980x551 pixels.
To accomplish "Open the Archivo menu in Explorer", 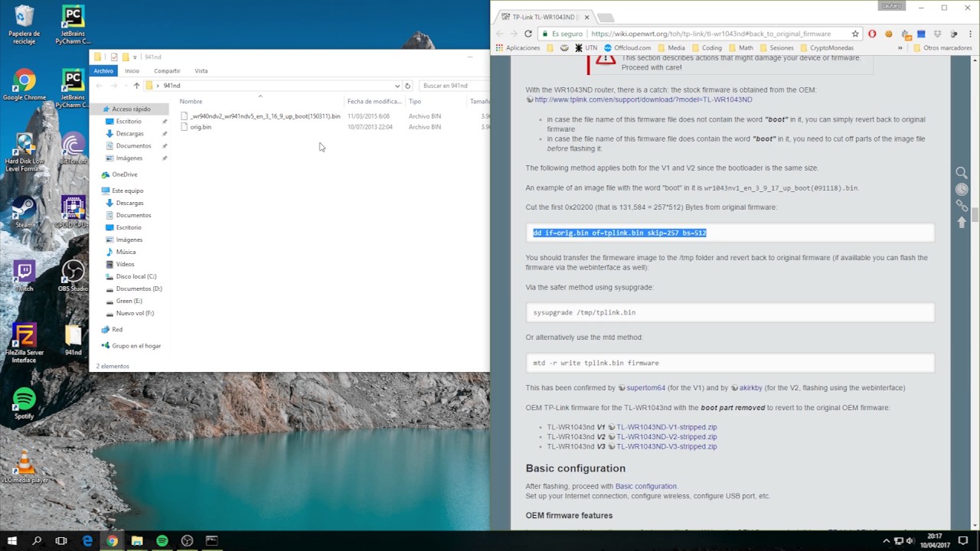I will coord(103,70).
